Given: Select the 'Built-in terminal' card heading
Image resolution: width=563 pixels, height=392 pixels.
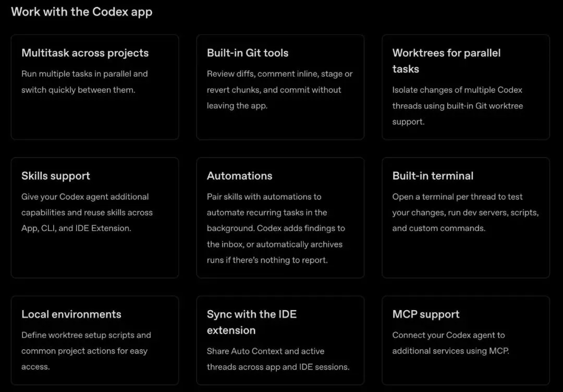Looking at the screenshot, I should coord(433,176).
